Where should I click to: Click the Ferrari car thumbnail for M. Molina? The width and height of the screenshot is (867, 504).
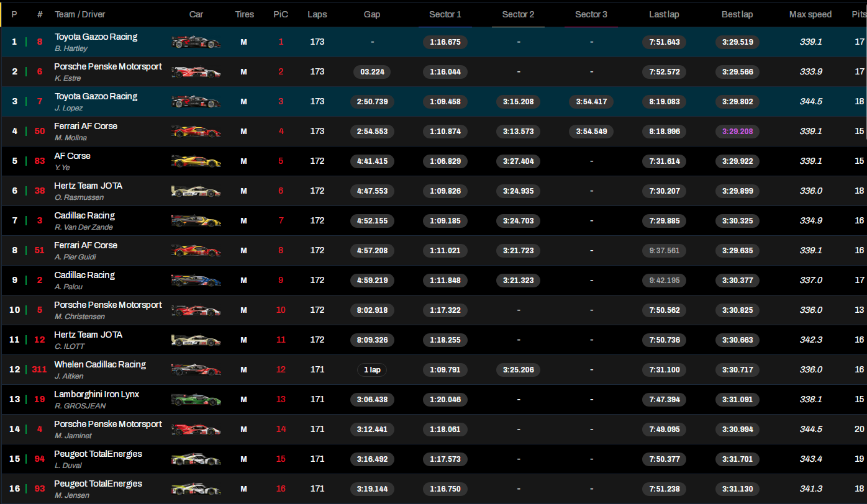coord(196,132)
